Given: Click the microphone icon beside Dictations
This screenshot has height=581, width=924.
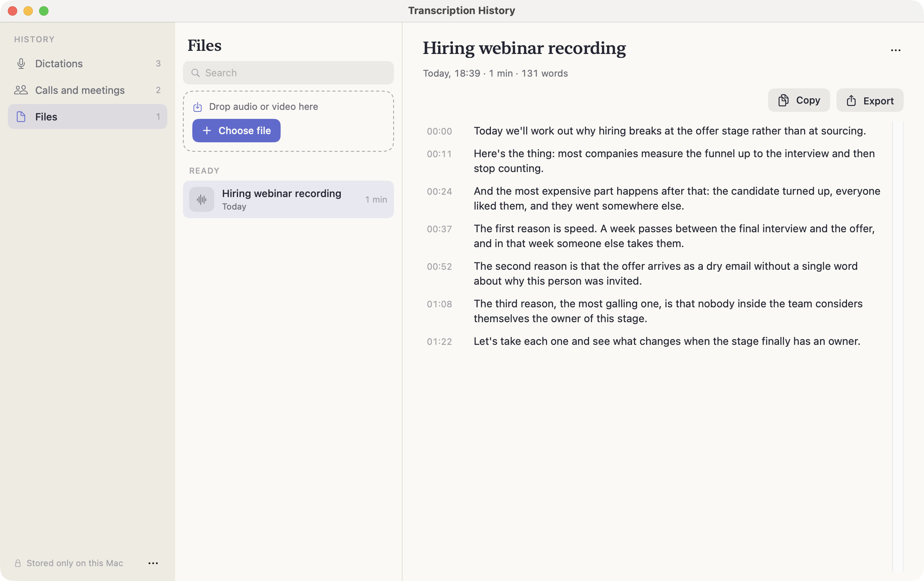Looking at the screenshot, I should pyautogui.click(x=21, y=63).
